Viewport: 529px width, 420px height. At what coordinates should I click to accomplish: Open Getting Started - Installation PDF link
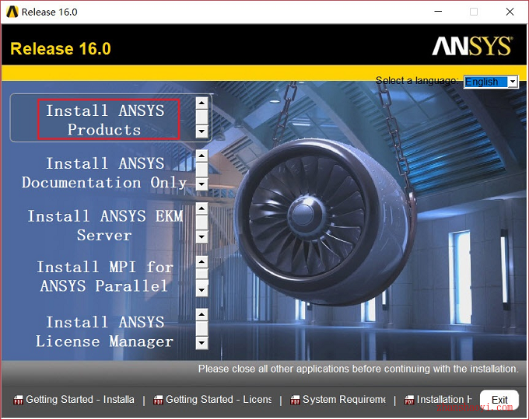[80, 400]
